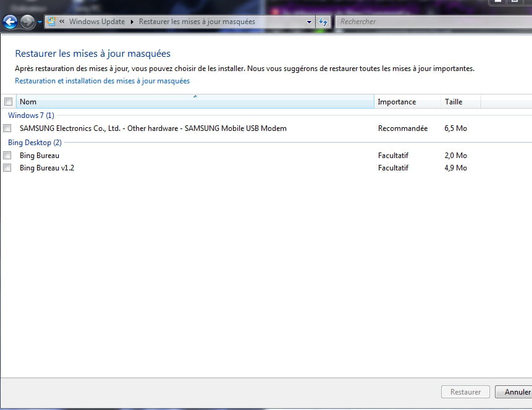Go to Windows Update breadcrumb
Image resolution: width=532 pixels, height=410 pixels.
click(96, 22)
